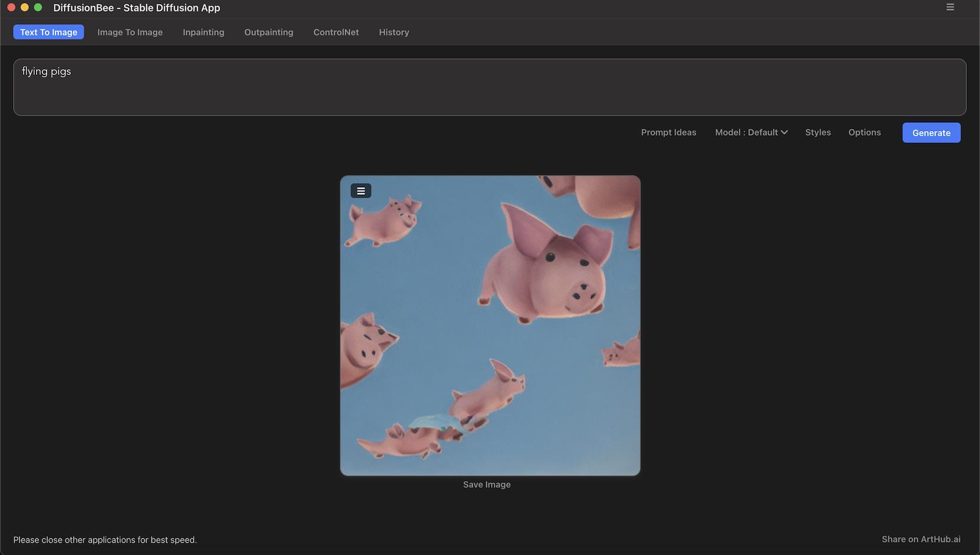Minimize the DiffusionBee window with yellow button
The height and width of the screenshot is (555, 980).
tap(25, 8)
